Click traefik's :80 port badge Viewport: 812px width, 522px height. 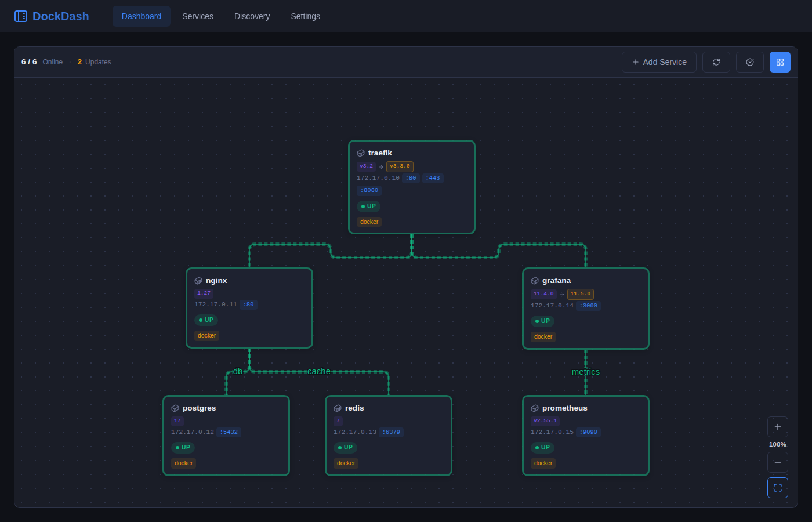point(411,178)
